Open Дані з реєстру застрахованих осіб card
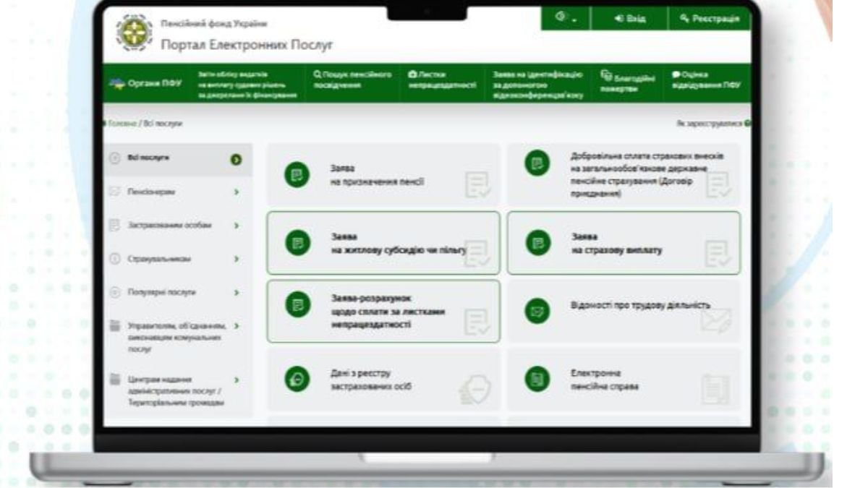868x488 pixels. [x=383, y=380]
